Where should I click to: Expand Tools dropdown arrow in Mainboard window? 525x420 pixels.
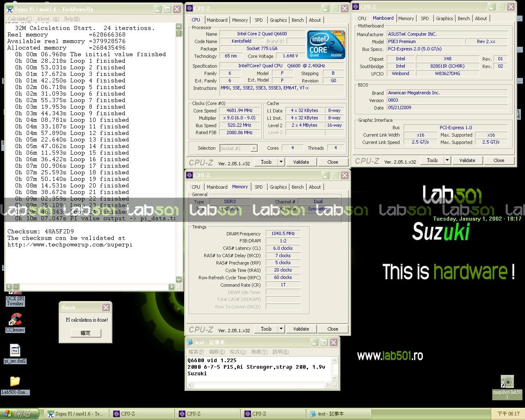click(x=447, y=160)
